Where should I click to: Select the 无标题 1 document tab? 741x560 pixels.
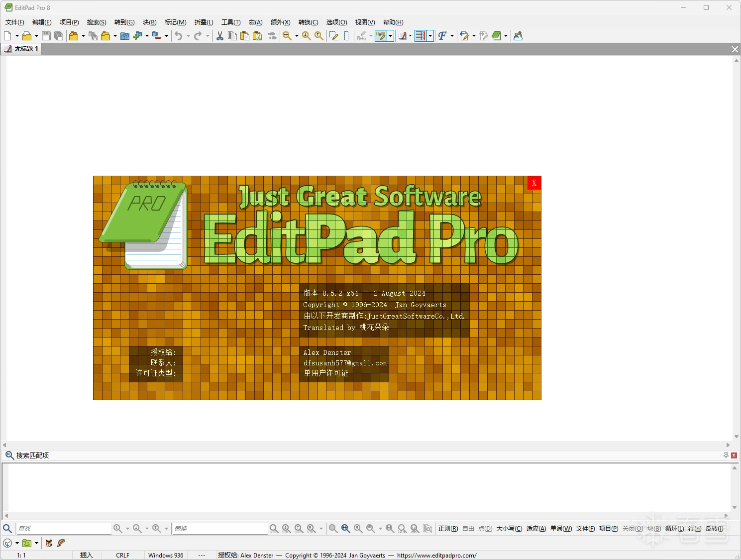tap(21, 49)
